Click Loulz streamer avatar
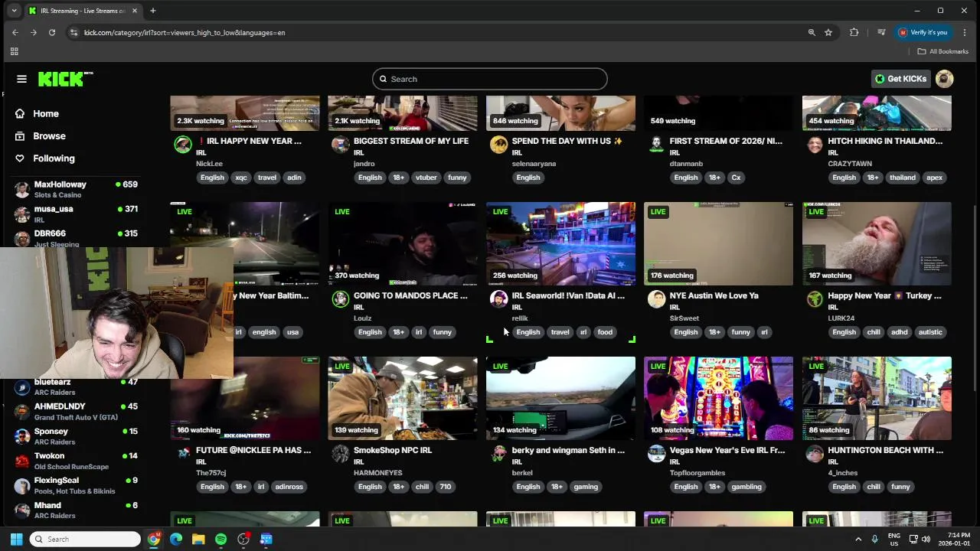This screenshot has height=551, width=980. pos(340,298)
